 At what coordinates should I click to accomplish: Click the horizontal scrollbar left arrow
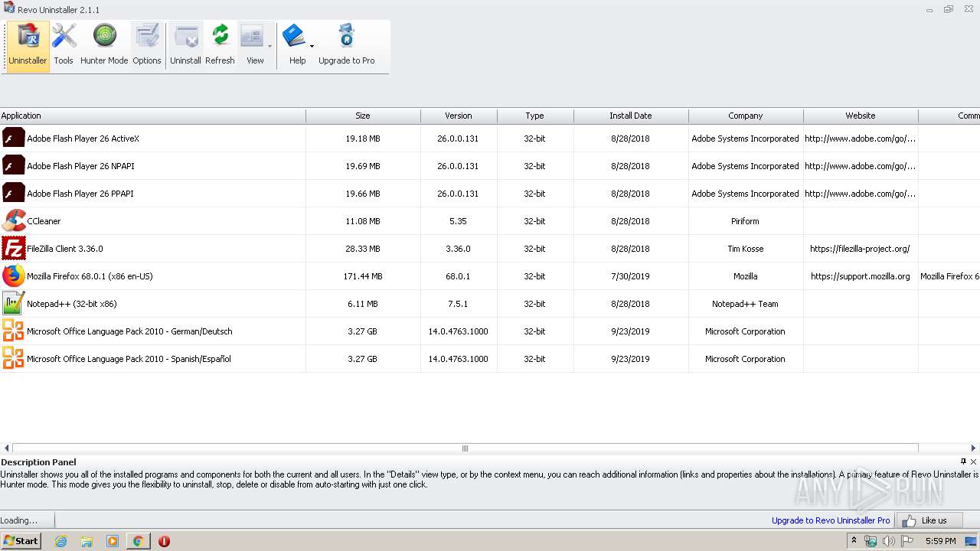(6, 448)
